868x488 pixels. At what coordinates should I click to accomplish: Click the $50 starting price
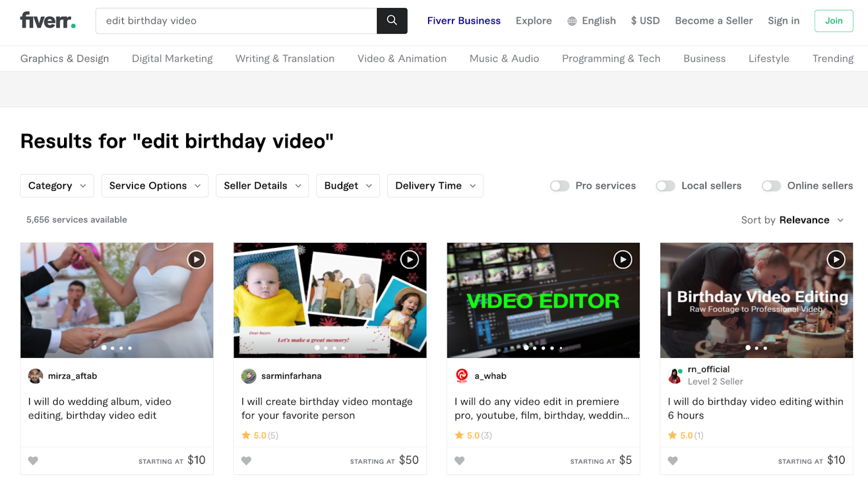(409, 460)
